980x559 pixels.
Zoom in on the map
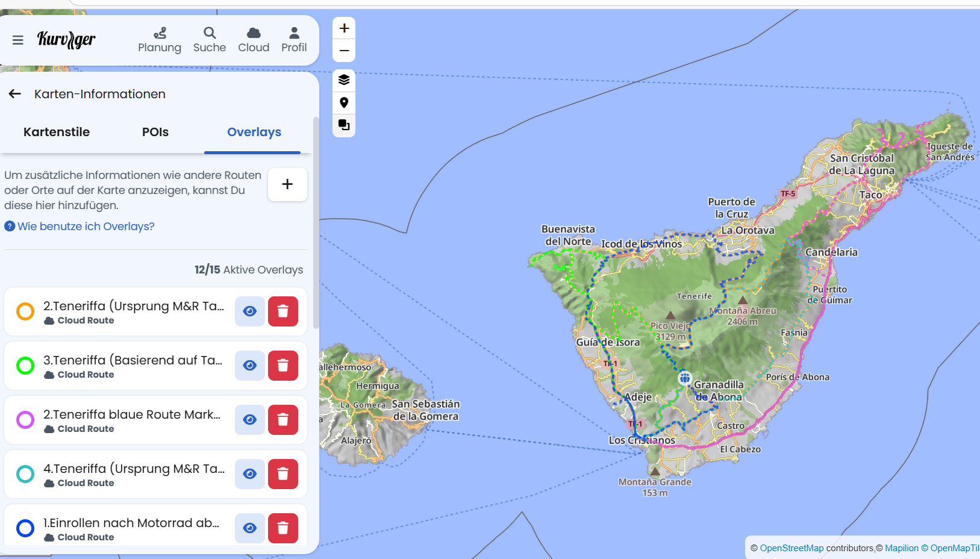point(344,28)
